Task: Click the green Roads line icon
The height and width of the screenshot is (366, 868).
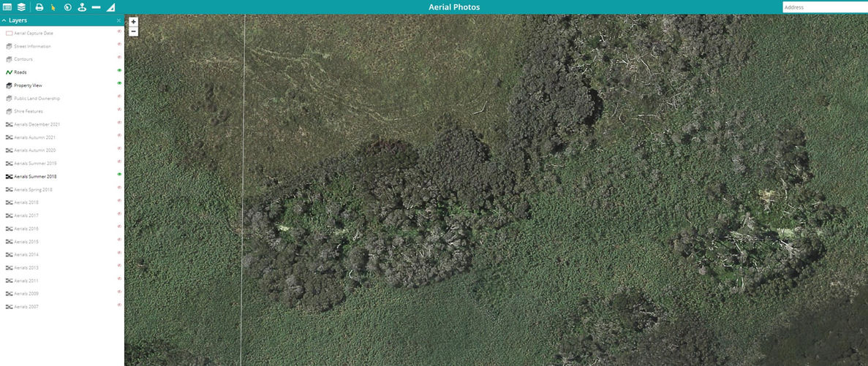Action: pyautogui.click(x=9, y=72)
